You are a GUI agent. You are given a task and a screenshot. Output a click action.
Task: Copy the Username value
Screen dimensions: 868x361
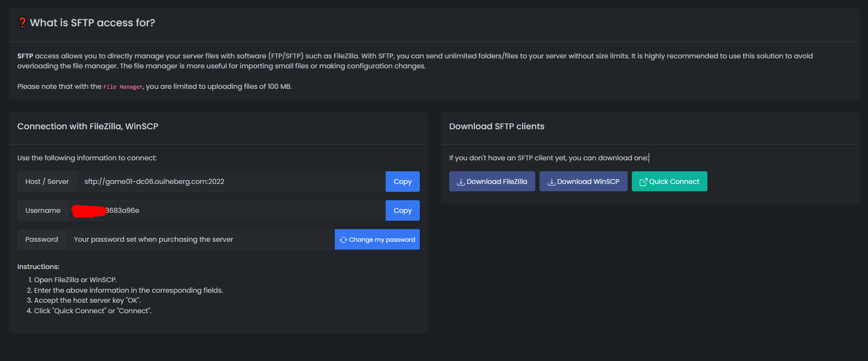(x=403, y=210)
